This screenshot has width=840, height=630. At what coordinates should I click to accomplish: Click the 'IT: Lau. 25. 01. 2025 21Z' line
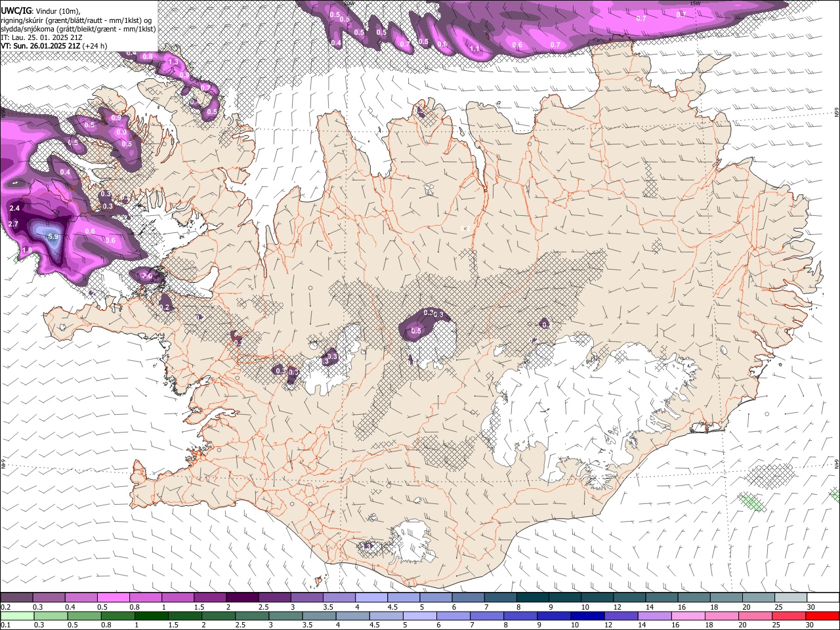coord(41,37)
